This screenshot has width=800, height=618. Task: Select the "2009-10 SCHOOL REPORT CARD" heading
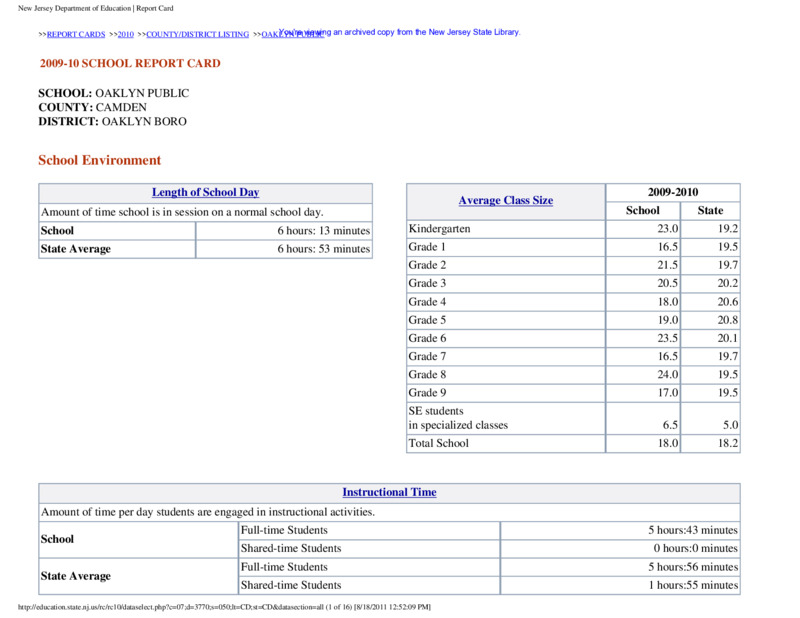[x=130, y=63]
